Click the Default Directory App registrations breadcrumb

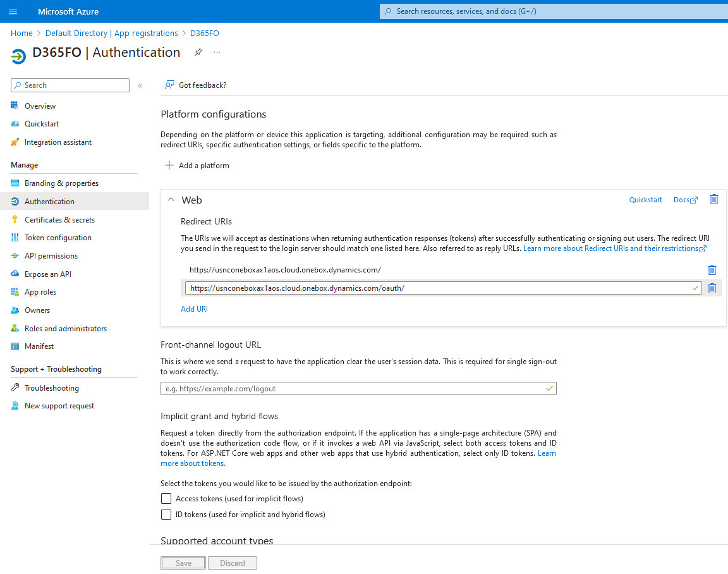tap(111, 33)
